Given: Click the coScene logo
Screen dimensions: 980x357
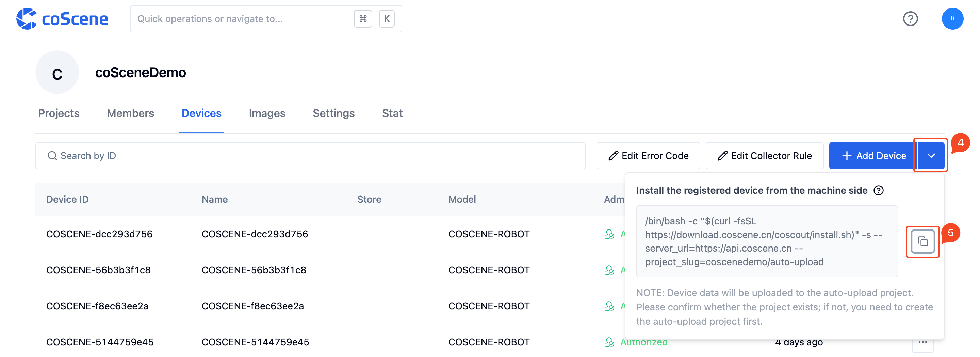Looking at the screenshot, I should click(62, 19).
